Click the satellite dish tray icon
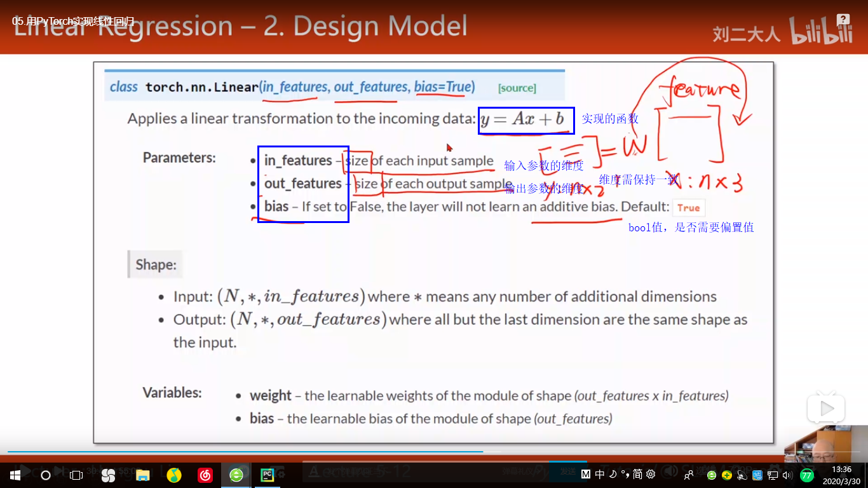Image resolution: width=868 pixels, height=488 pixels. [x=742, y=475]
